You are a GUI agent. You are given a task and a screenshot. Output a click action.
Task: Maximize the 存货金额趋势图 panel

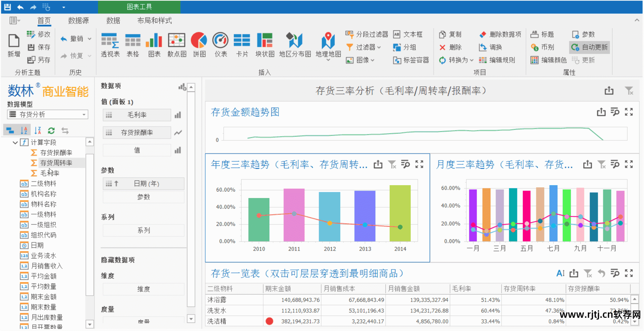[629, 112]
